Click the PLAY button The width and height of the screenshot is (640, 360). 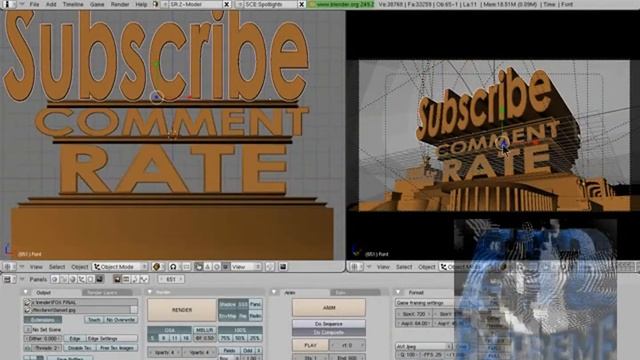pyautogui.click(x=310, y=345)
